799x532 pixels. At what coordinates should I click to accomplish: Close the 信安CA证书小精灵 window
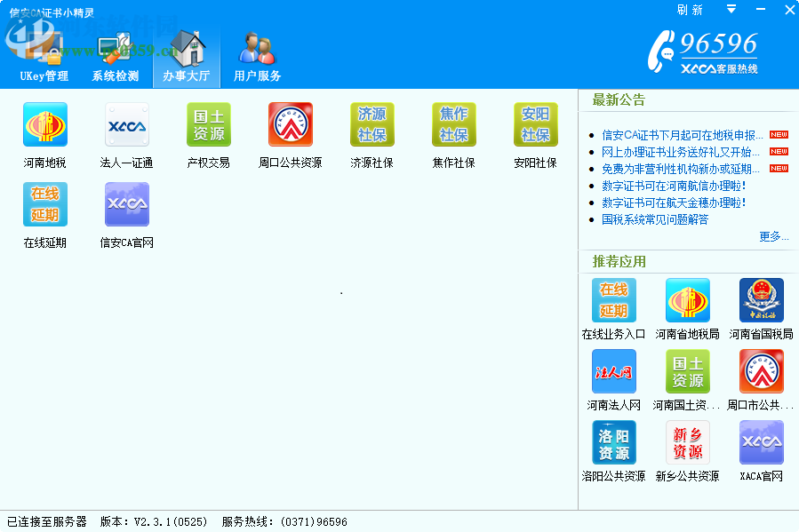coord(790,9)
